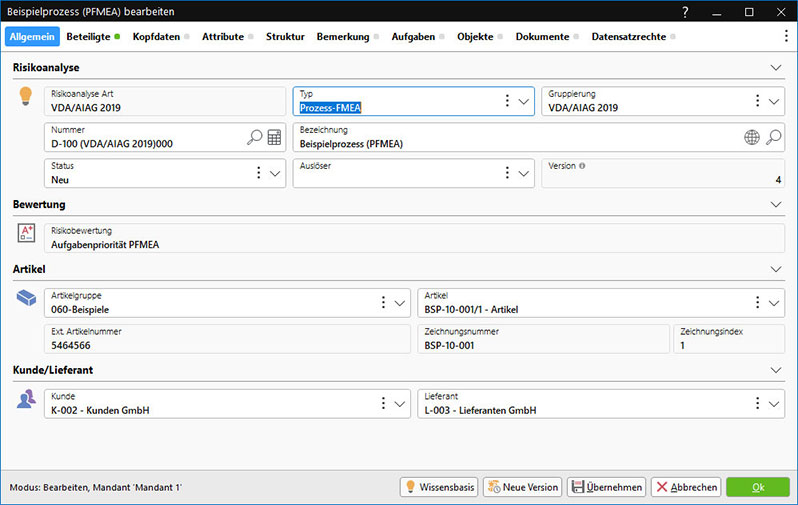The width and height of the screenshot is (798, 505).
Task: Open the number generator grid icon in Nummer
Action: pyautogui.click(x=274, y=137)
